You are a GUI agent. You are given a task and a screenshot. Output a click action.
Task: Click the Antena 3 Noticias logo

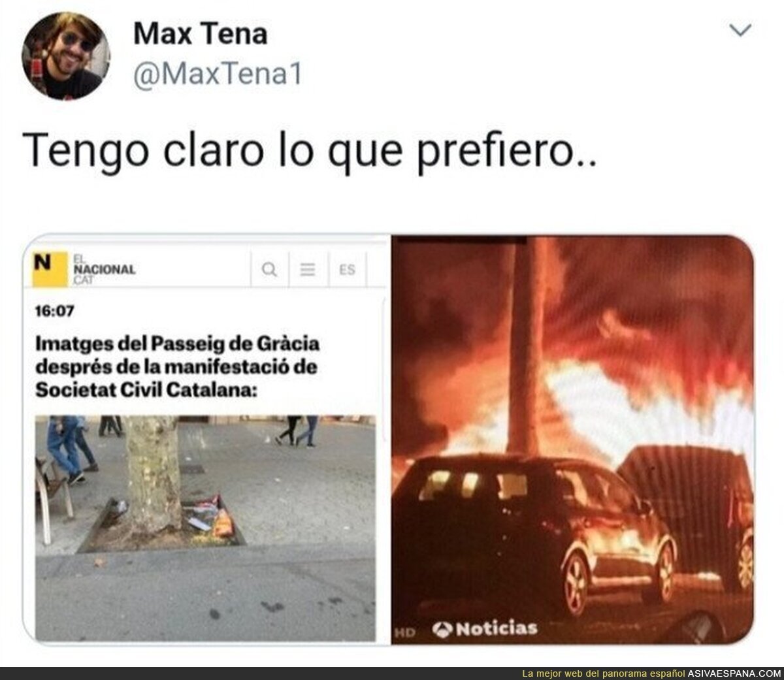point(485,628)
